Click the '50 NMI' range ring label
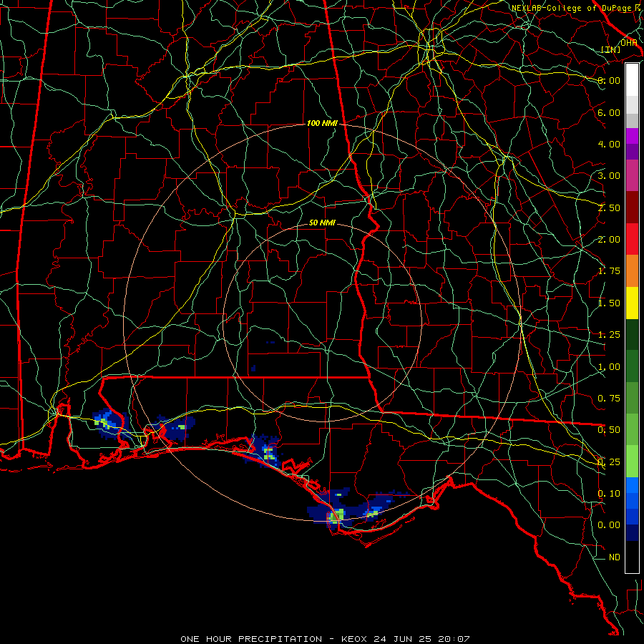The image size is (644, 644). tap(321, 223)
